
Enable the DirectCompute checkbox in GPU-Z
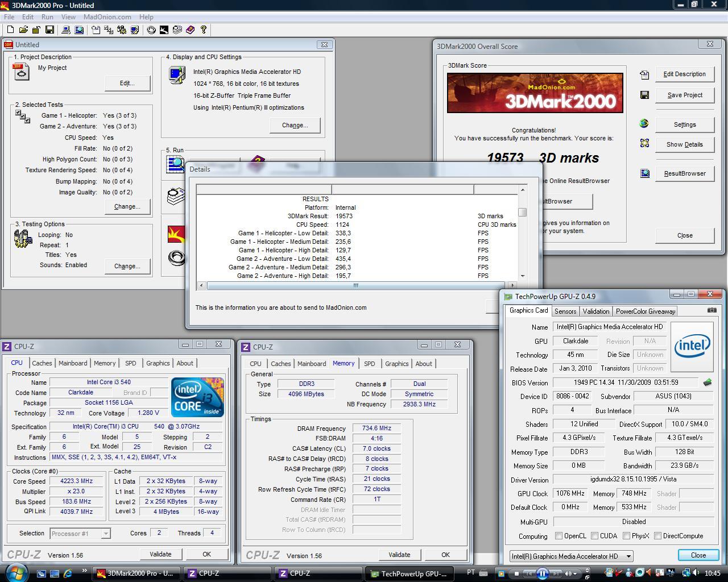pos(657,536)
